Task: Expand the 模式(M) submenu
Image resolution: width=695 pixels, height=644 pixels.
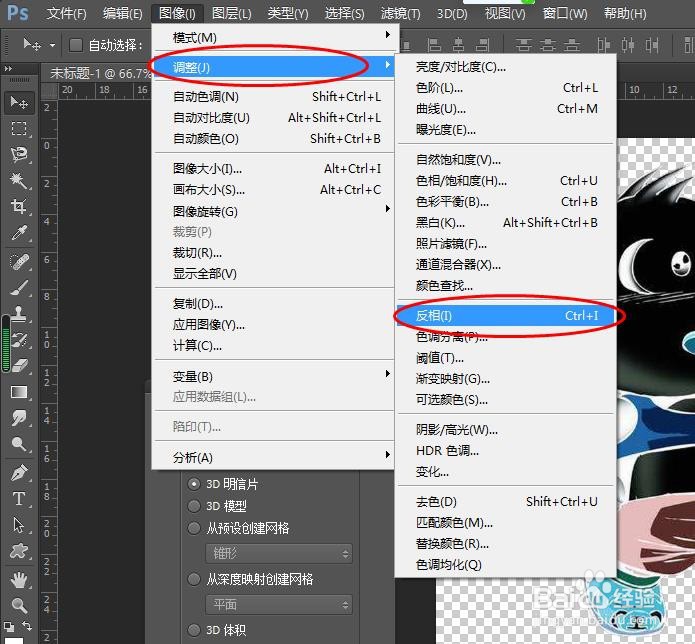Action: pos(274,37)
